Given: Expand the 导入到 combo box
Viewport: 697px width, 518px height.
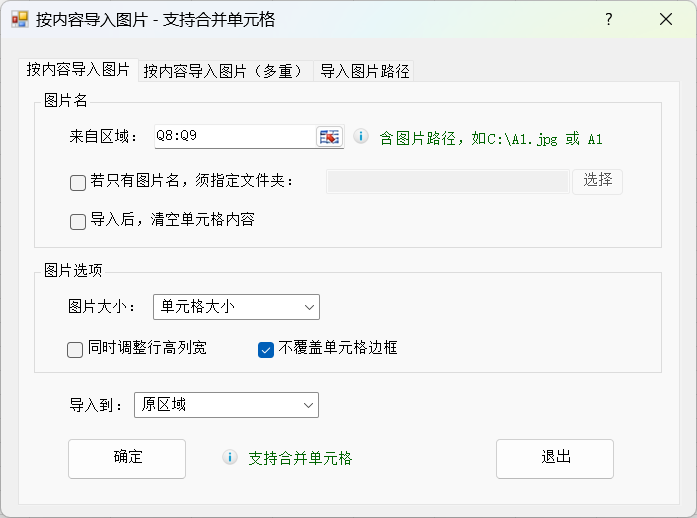Looking at the screenshot, I should coord(226,405).
